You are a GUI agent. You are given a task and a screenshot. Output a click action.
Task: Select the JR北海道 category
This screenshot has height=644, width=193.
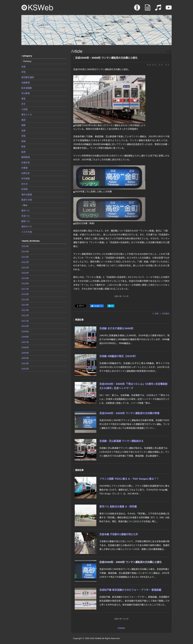click(x=26, y=178)
